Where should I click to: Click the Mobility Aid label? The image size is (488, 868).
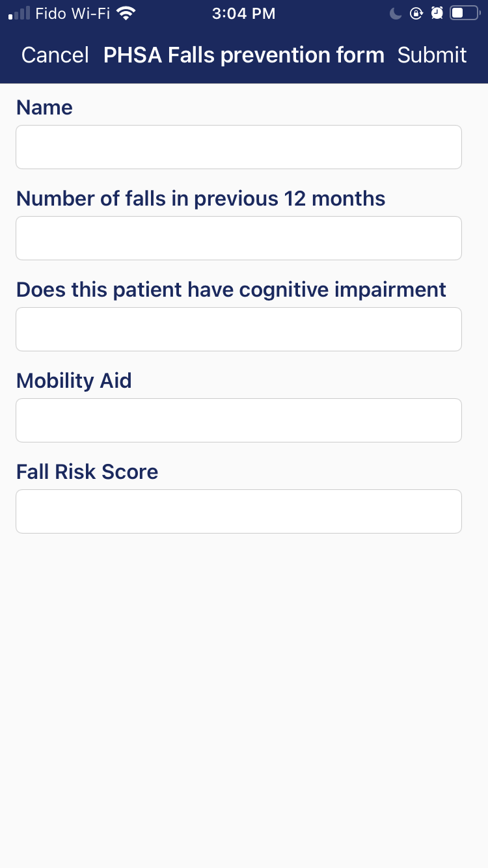pos(74,381)
